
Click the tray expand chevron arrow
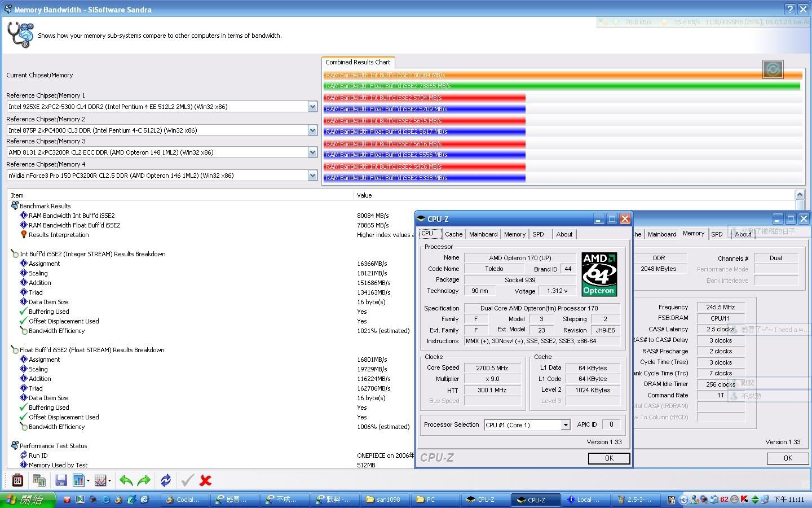pos(684,500)
